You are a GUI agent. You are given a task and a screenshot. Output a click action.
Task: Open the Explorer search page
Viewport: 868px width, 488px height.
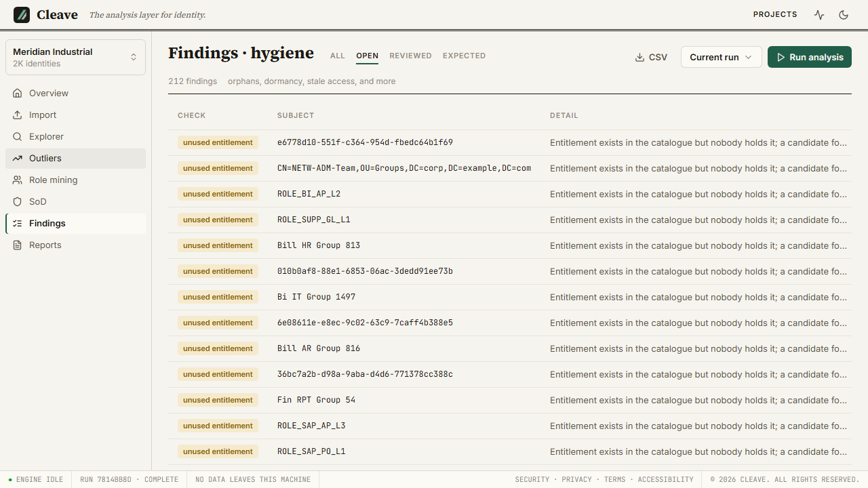pos(75,137)
